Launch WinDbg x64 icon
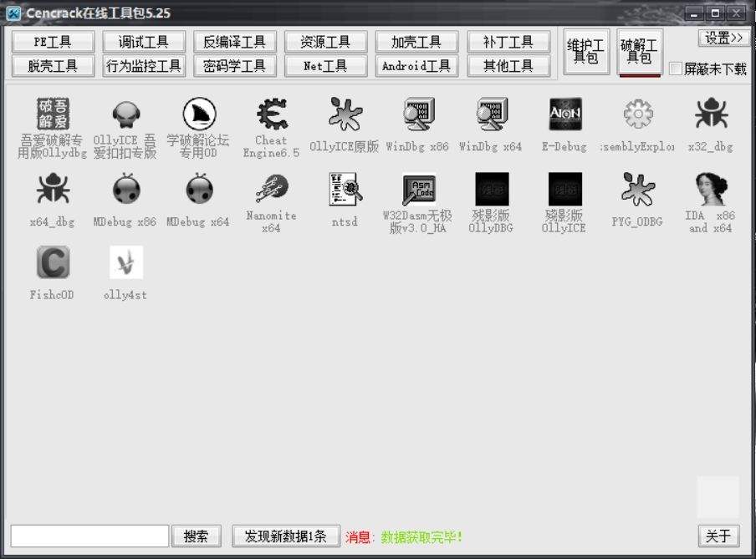This screenshot has width=756, height=559. pos(491,114)
